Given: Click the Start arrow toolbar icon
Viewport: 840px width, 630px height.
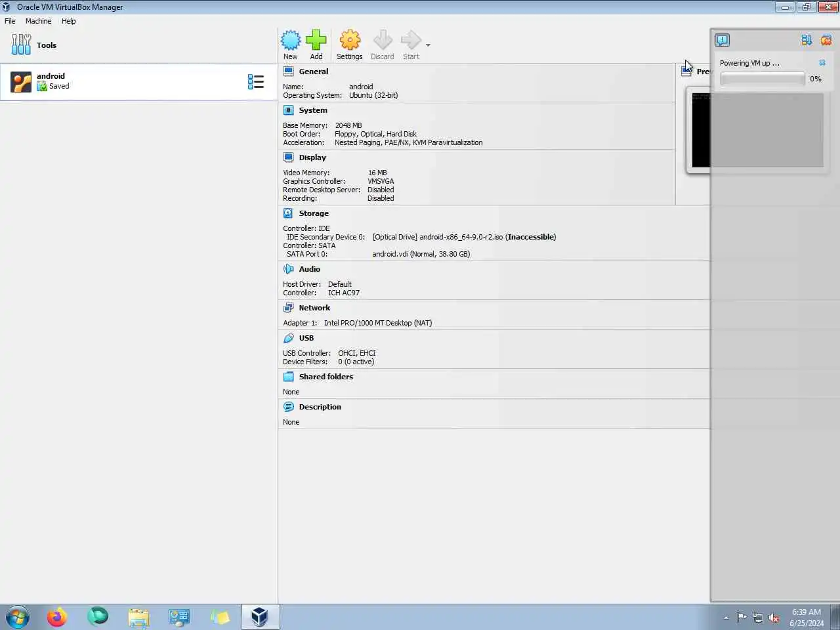Looking at the screenshot, I should [411, 40].
